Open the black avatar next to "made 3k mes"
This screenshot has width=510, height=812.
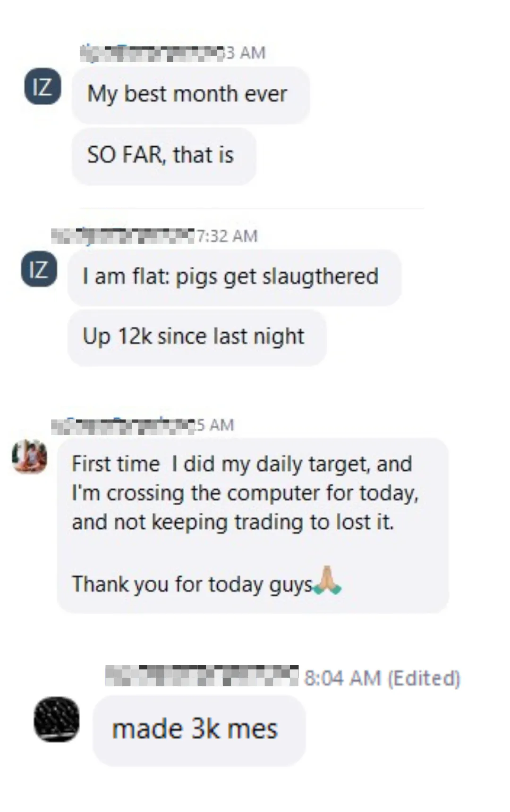(56, 719)
